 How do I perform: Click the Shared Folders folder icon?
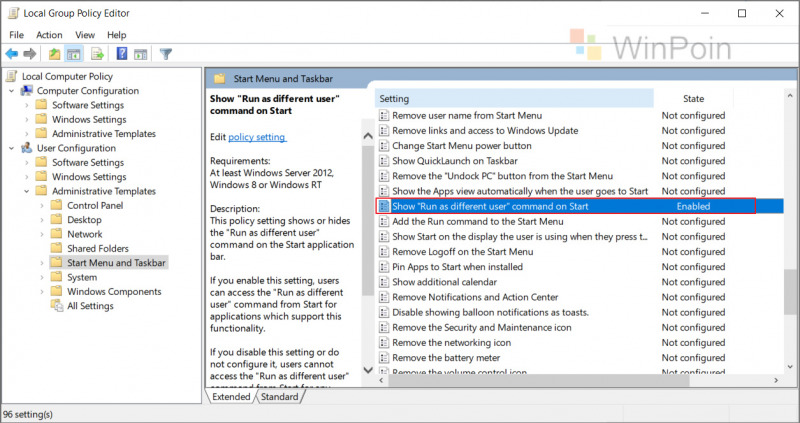56,248
